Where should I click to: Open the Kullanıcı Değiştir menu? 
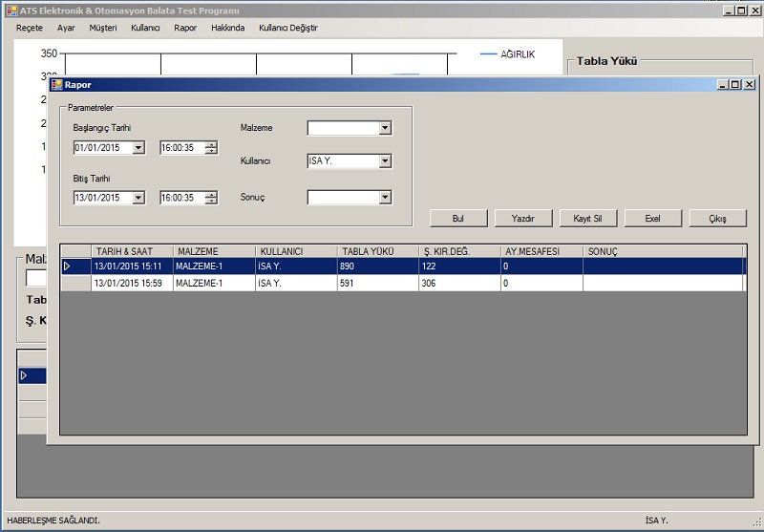tap(287, 28)
